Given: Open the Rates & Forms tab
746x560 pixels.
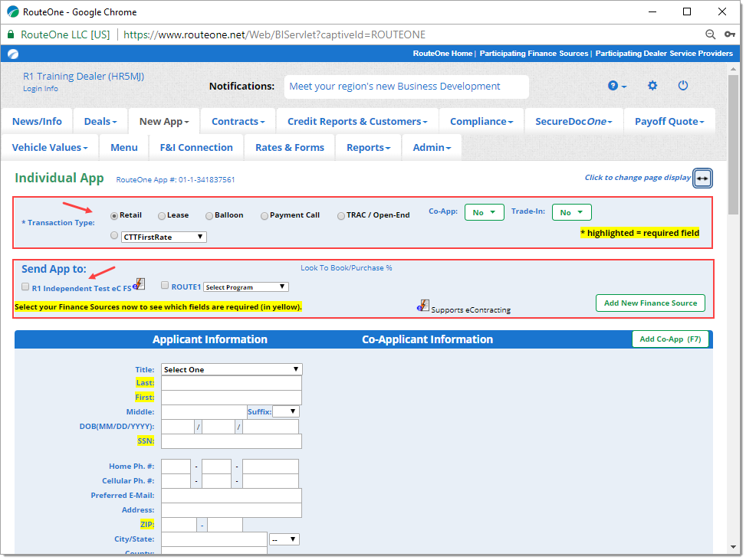Looking at the screenshot, I should coord(289,147).
